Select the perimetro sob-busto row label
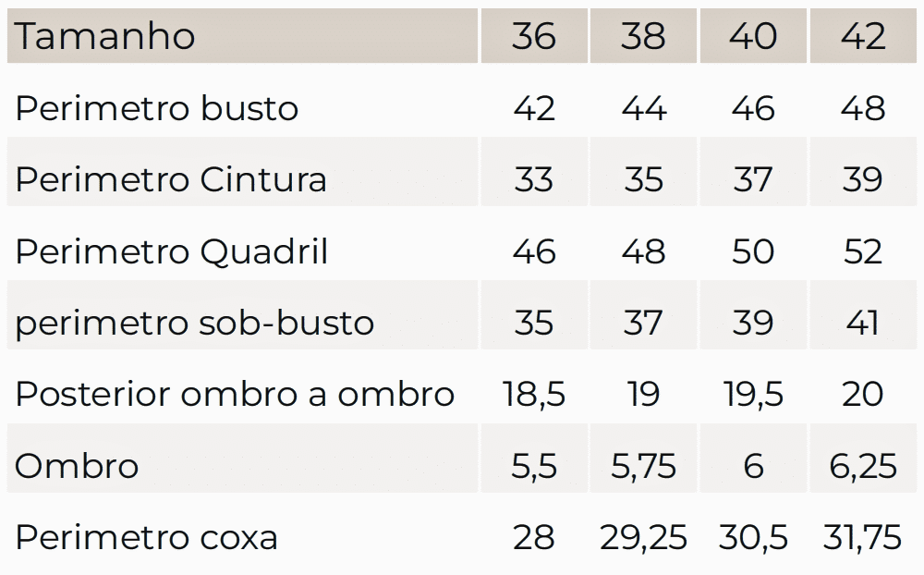 tap(195, 323)
